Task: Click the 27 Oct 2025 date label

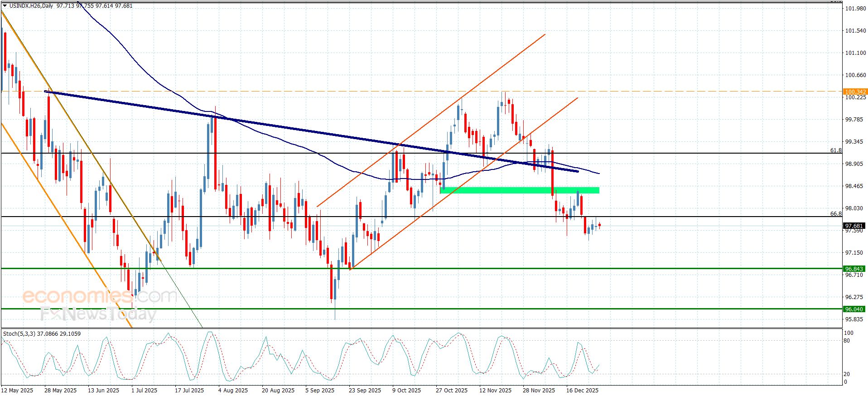Action: (x=451, y=390)
